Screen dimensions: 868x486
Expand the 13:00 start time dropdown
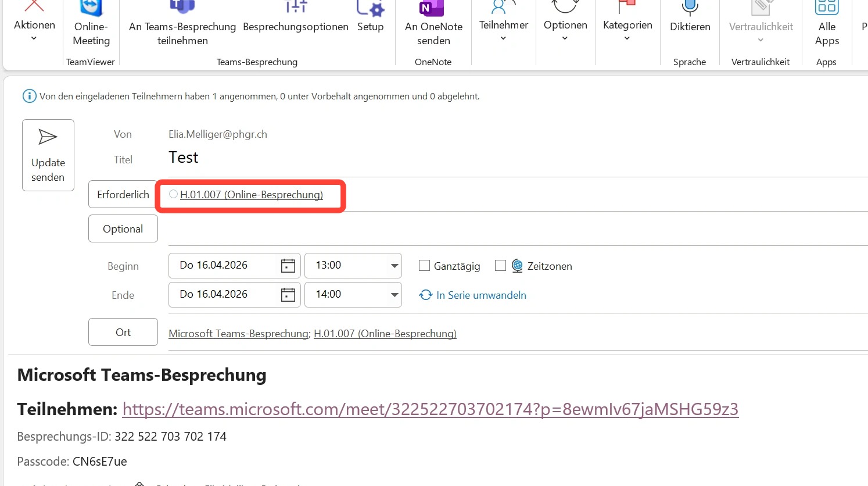coord(394,266)
